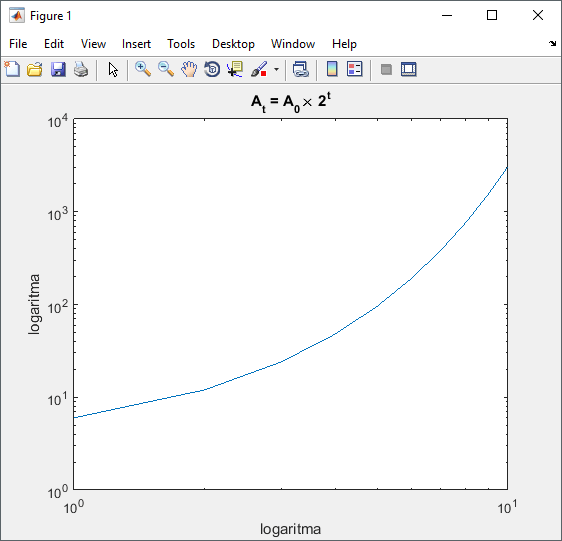Click the Link Plot icon
This screenshot has width=562, height=541.
click(301, 69)
